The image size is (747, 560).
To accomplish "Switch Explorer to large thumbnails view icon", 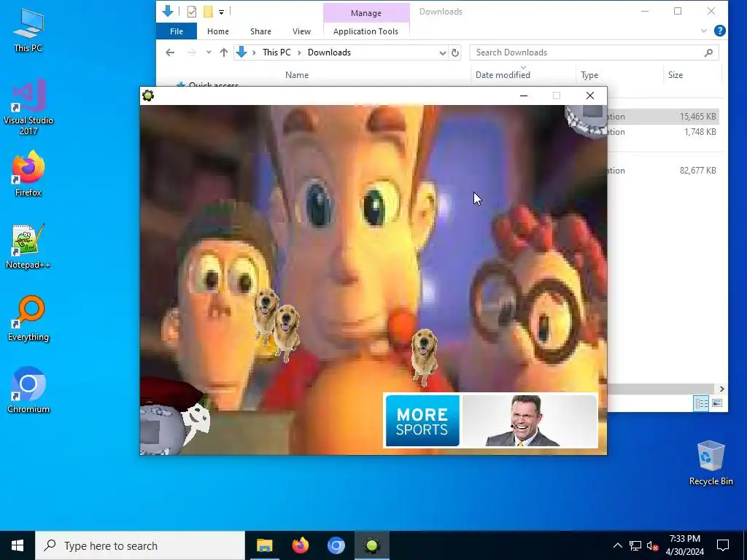I will (717, 404).
